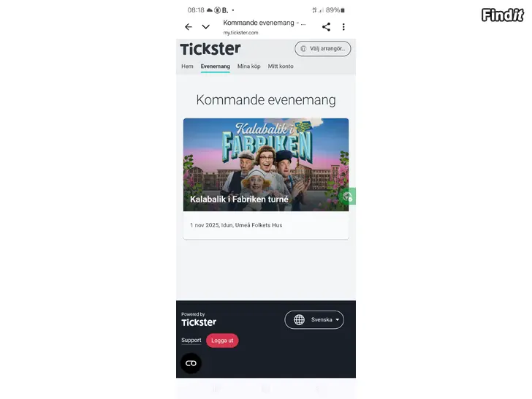
Task: Tap the share icon in browser bar
Action: click(326, 27)
